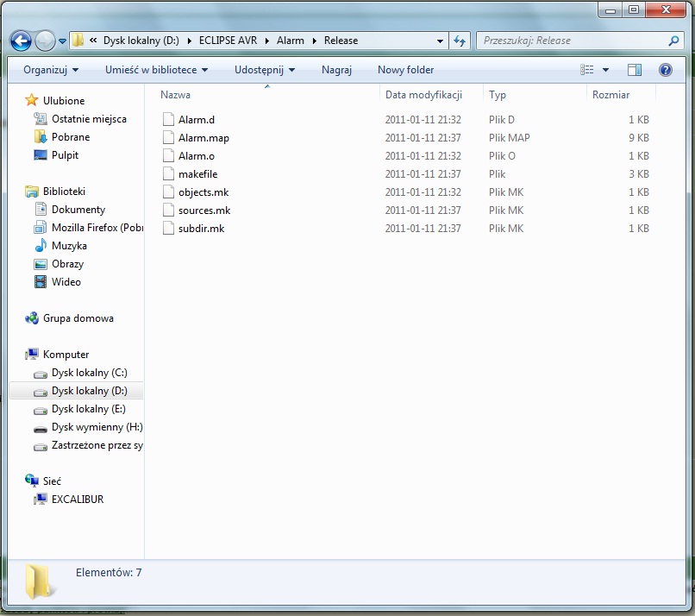This screenshot has width=695, height=616.
Task: Select 'Dysk lokalny (D:)' in sidebar
Action: click(89, 391)
